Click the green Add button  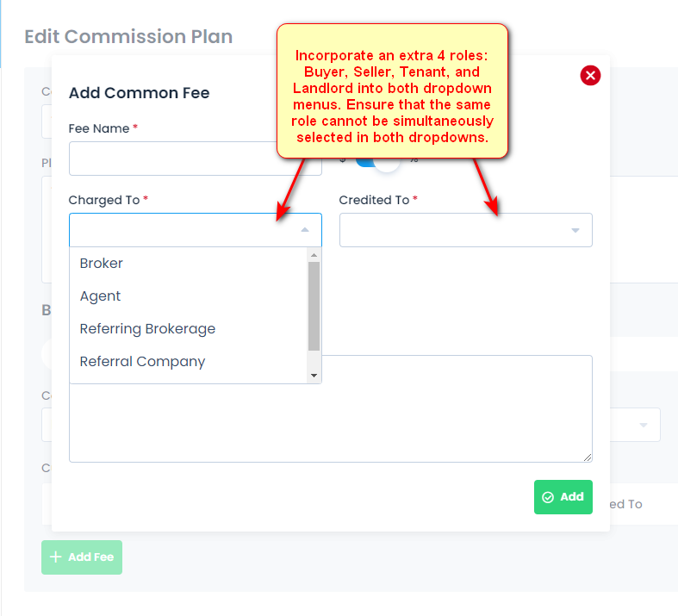point(563,497)
